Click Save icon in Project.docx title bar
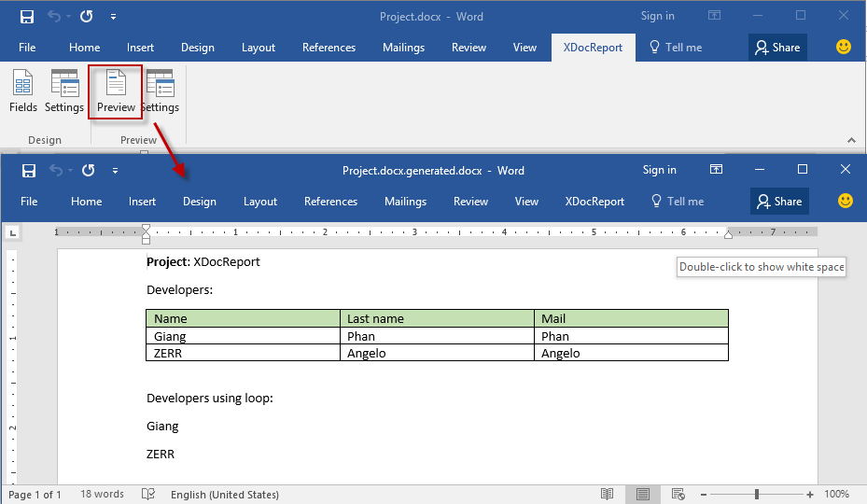Viewport: 867px width, 504px height. coord(27,17)
